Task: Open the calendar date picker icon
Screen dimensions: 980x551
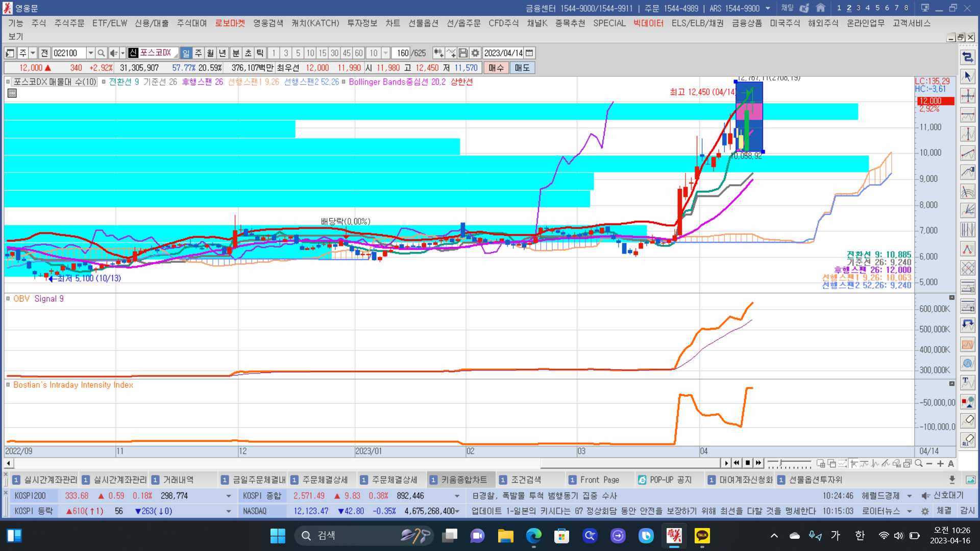Action: 529,53
